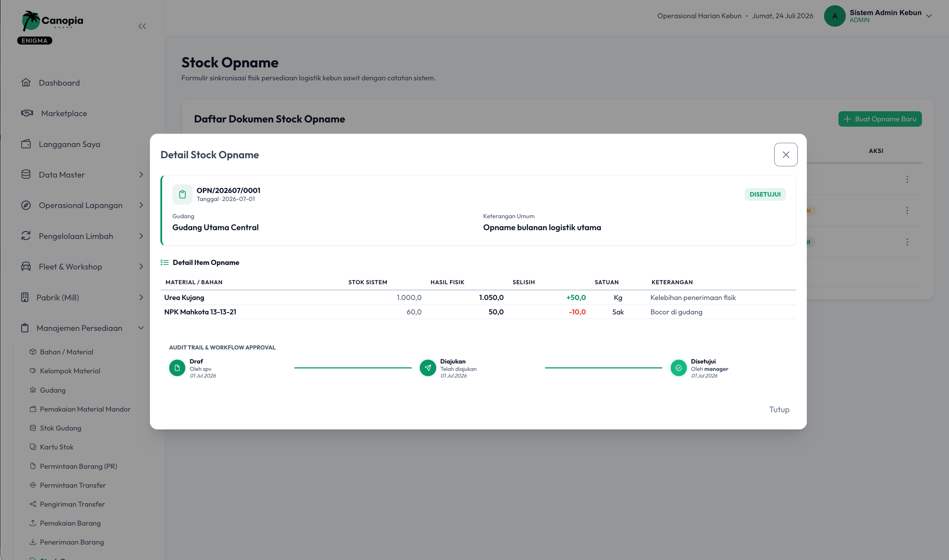Image resolution: width=949 pixels, height=560 pixels.
Task: Click the Permintaan Barang (PR) file icon
Action: tap(33, 466)
